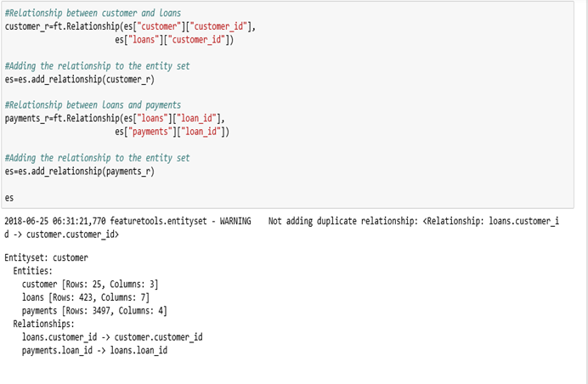Click "loans.customer_id -> customer.customer_id" relationship line

click(112, 337)
